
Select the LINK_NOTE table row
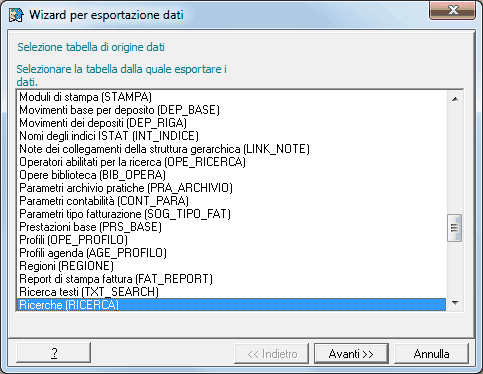[x=231, y=149]
